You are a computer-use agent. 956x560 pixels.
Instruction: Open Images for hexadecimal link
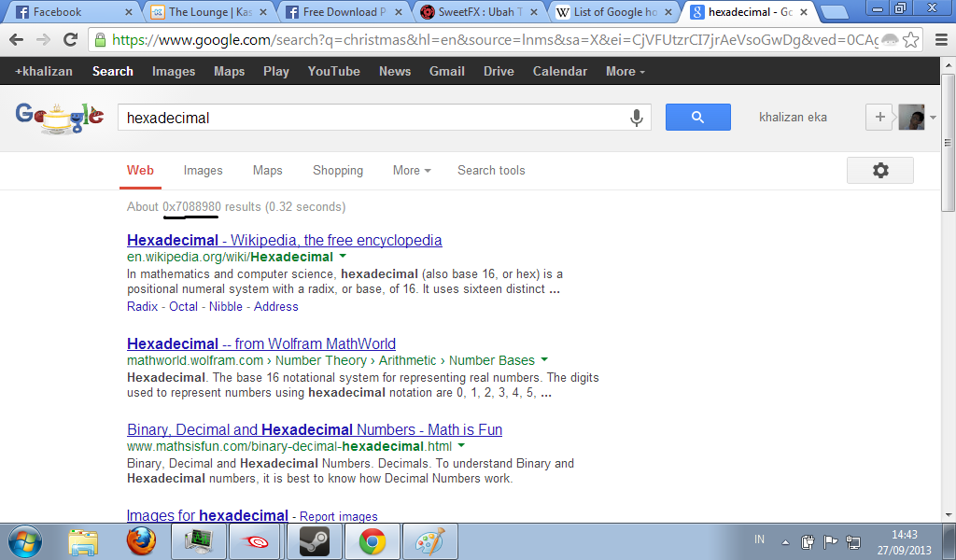[207, 515]
